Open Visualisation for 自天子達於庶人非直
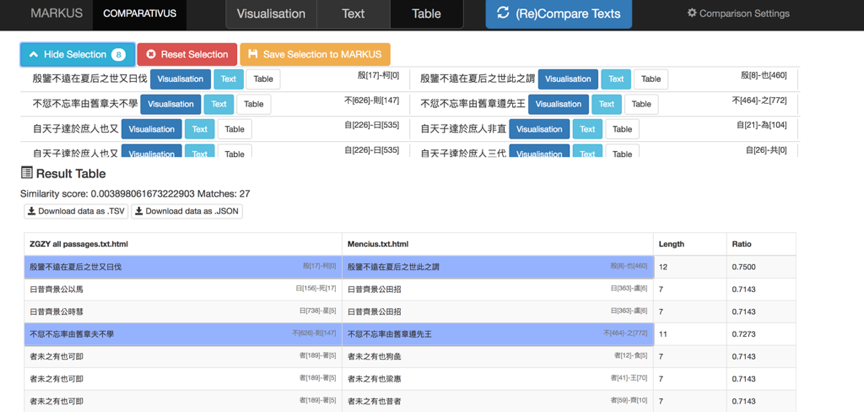Viewport: 864px width, 412px height. point(539,129)
